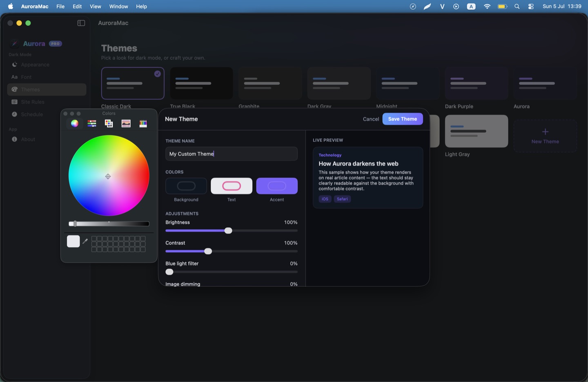588x382 pixels.
Task: Pick the eyedropper tool in Colors panel
Action: point(85,241)
